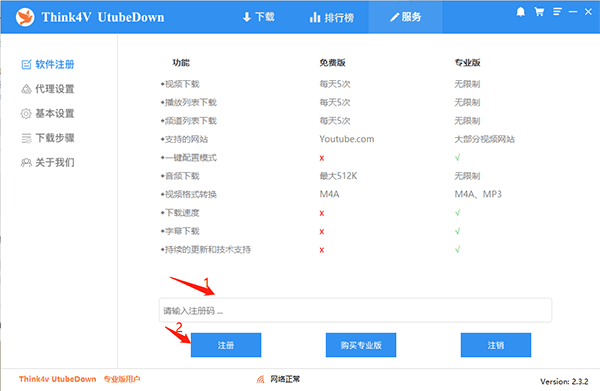Click the 专业版用户 status label
This screenshot has height=391, width=600.
coord(122,379)
